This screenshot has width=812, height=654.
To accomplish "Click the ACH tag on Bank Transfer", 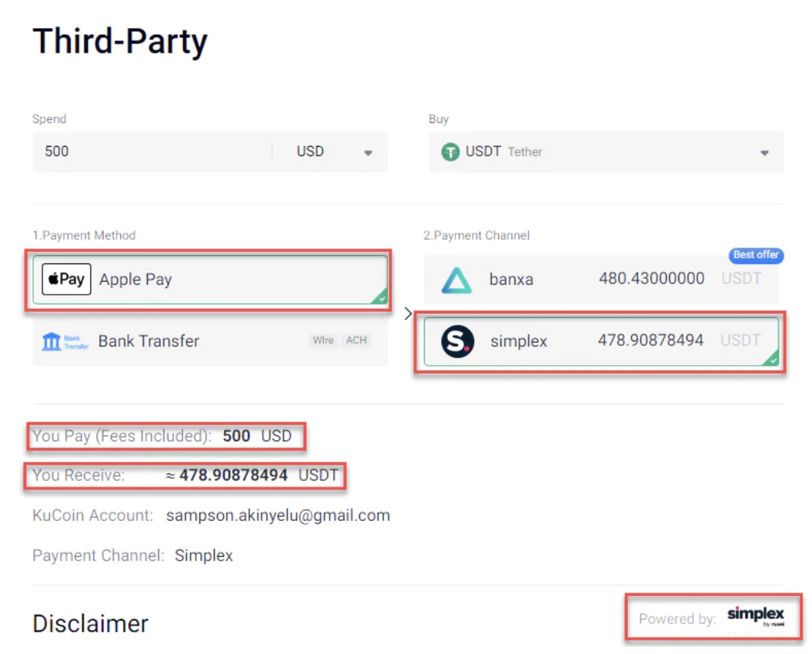I will (356, 340).
